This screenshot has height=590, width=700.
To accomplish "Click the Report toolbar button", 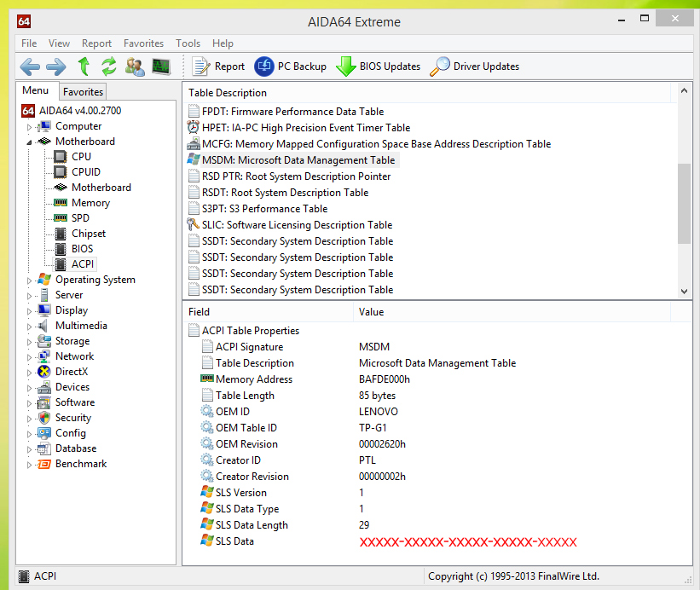I will 218,67.
